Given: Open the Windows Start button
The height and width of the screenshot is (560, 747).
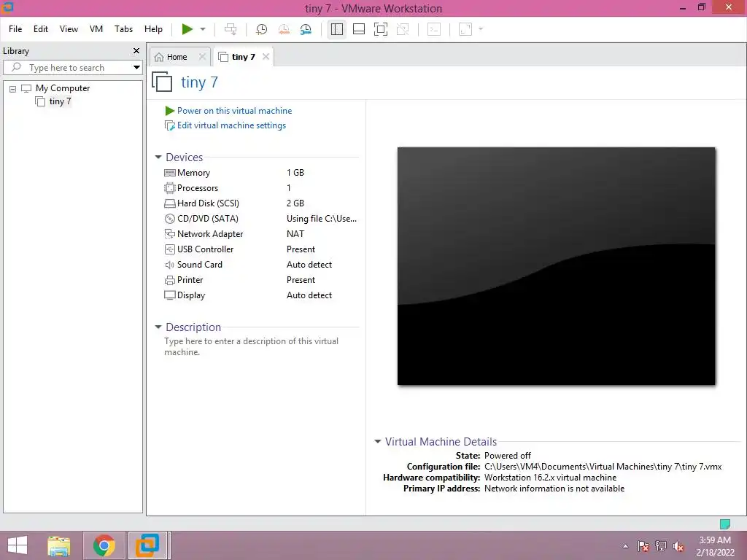Looking at the screenshot, I should tap(18, 545).
